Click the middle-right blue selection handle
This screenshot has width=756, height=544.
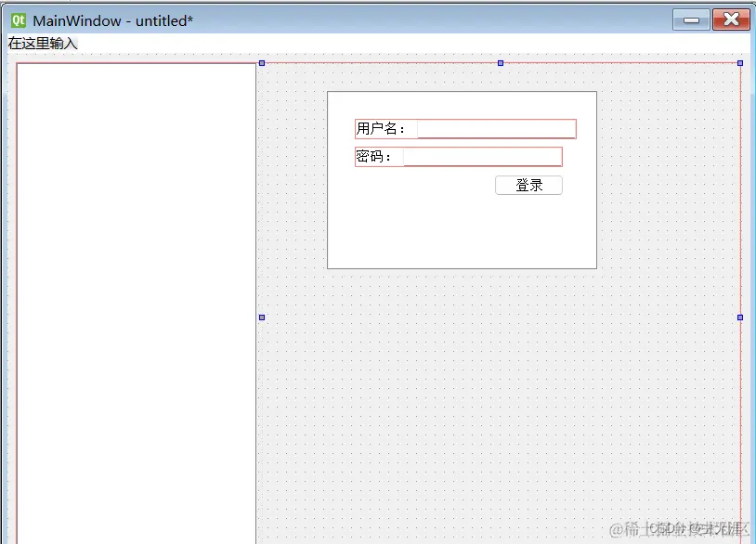point(740,317)
